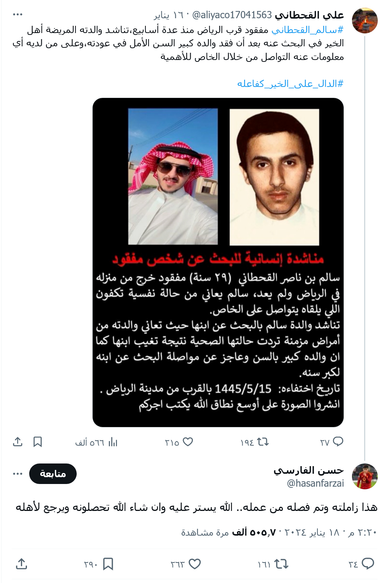
Task: Share the original tweet via upload icon
Action: coord(18,441)
